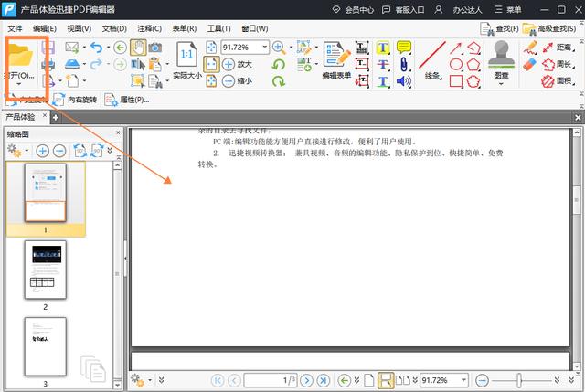Screen dimensions: 585x392
Task: Select the Oval shape tool
Action: pyautogui.click(x=456, y=64)
